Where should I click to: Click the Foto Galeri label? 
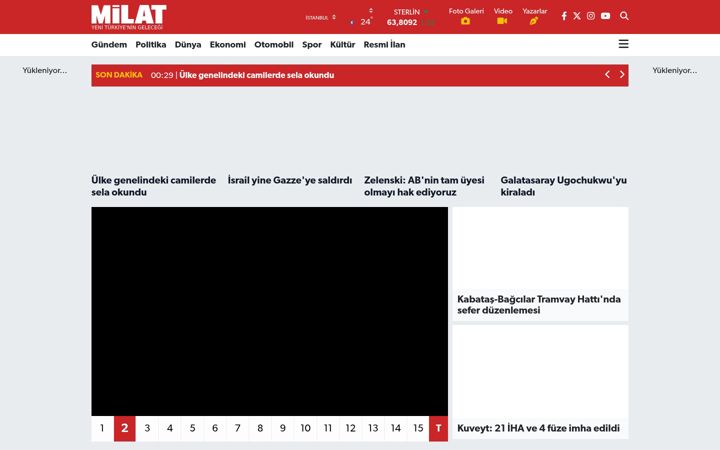click(x=466, y=11)
